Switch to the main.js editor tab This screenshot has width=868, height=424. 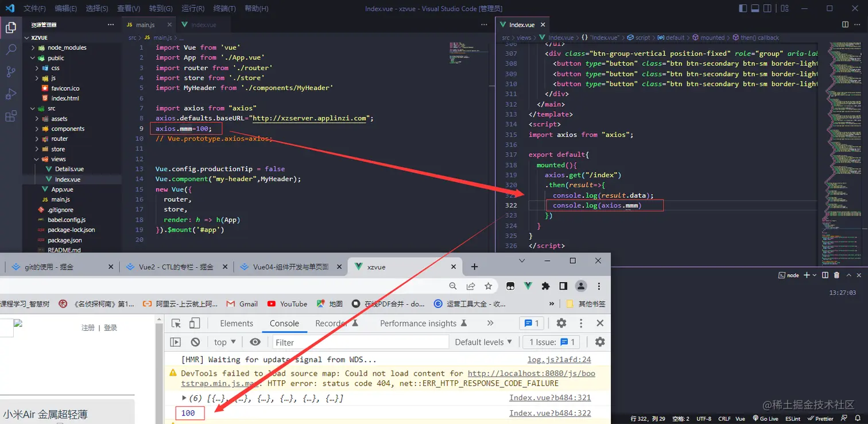(149, 25)
